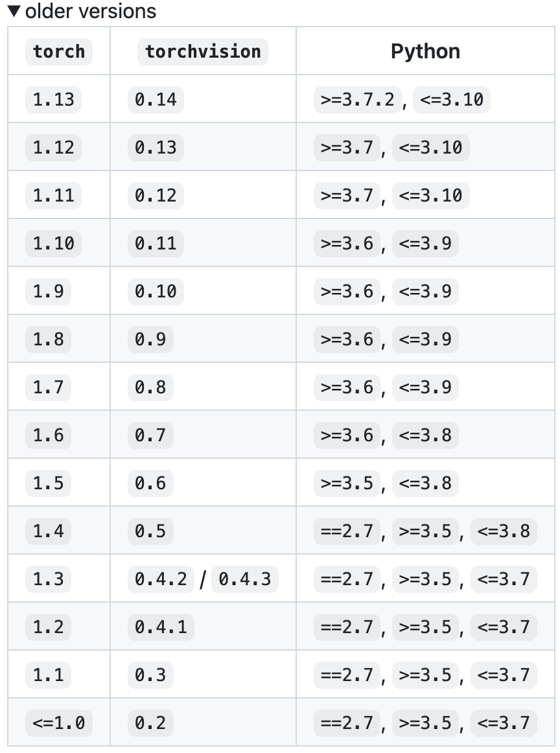The height and width of the screenshot is (753, 560).
Task: Click torchvision 0.7 code label
Action: [150, 435]
